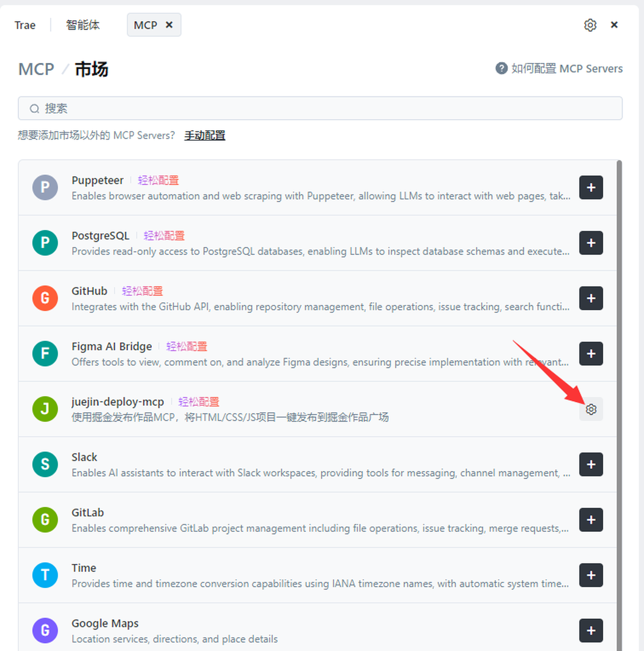Click the Figma AI Bridge avatar
The height and width of the screenshot is (651, 644).
click(x=45, y=353)
